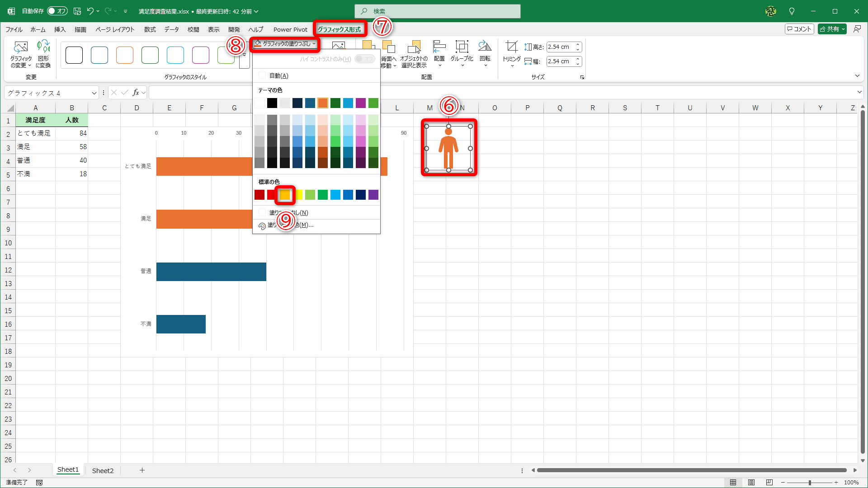
Task: Click the Share (共有) button
Action: [x=832, y=29]
